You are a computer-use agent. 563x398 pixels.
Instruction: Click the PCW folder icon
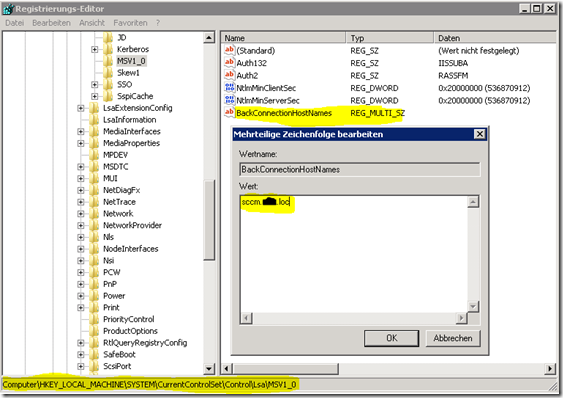click(94, 272)
